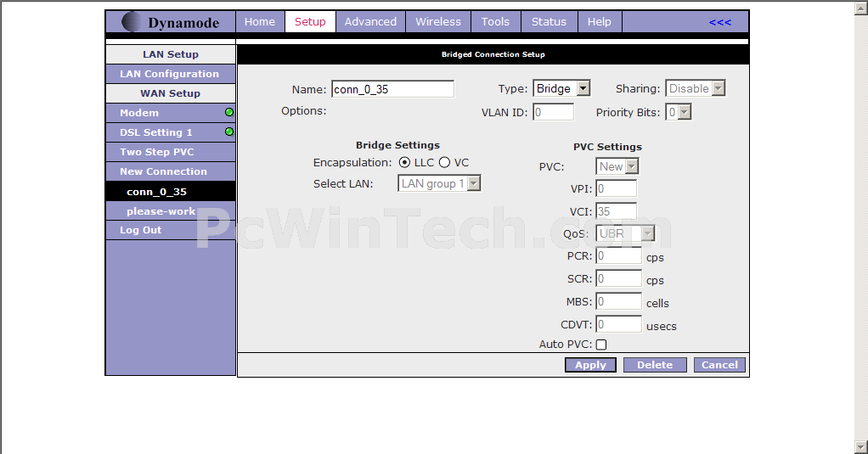The height and width of the screenshot is (454, 868).
Task: Click the Delete button
Action: click(x=655, y=365)
